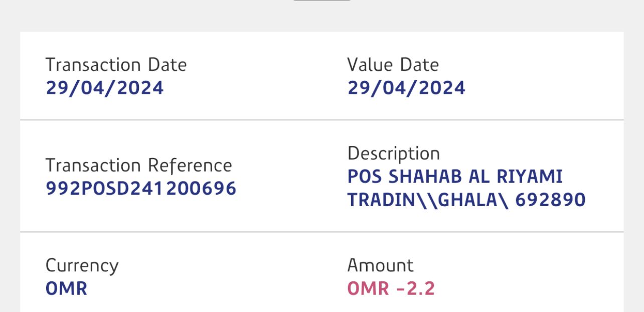The width and height of the screenshot is (644, 312).
Task: Tap the drag handle above the card
Action: coord(322,1)
